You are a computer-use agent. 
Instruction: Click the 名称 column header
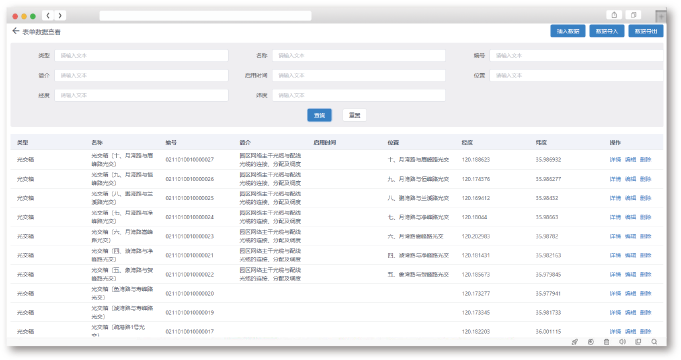click(97, 142)
